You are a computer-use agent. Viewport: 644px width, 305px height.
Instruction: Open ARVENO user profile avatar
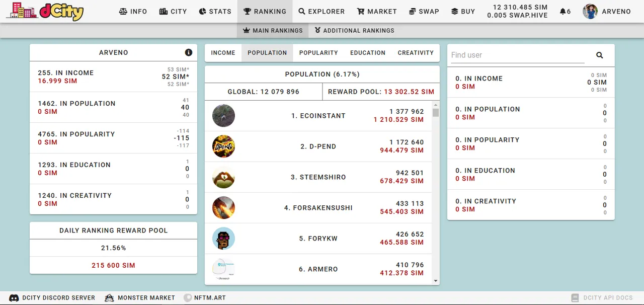click(590, 11)
